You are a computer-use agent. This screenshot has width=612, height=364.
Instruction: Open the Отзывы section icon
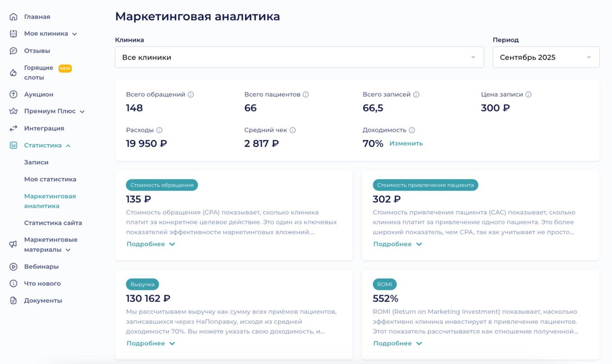(x=12, y=50)
